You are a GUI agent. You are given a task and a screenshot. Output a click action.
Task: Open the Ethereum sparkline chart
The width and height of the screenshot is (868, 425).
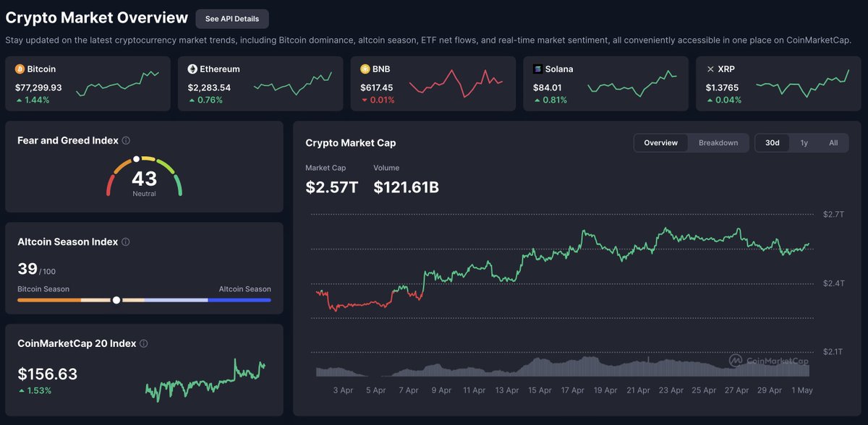[x=293, y=84]
